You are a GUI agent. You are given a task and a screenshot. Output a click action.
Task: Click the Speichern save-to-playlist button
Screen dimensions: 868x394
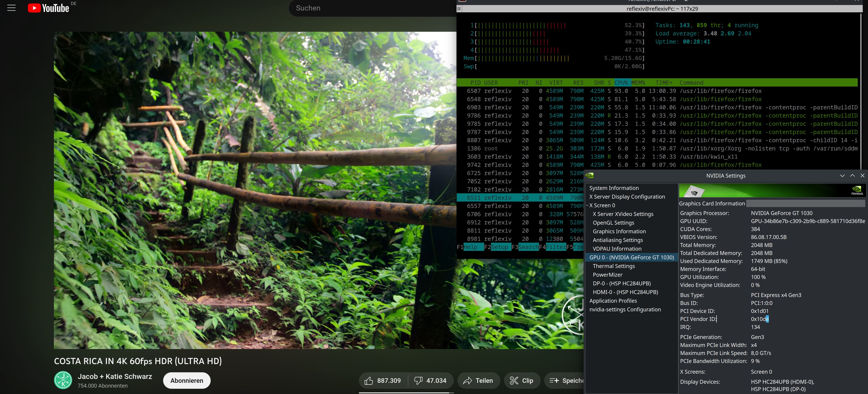[566, 381]
